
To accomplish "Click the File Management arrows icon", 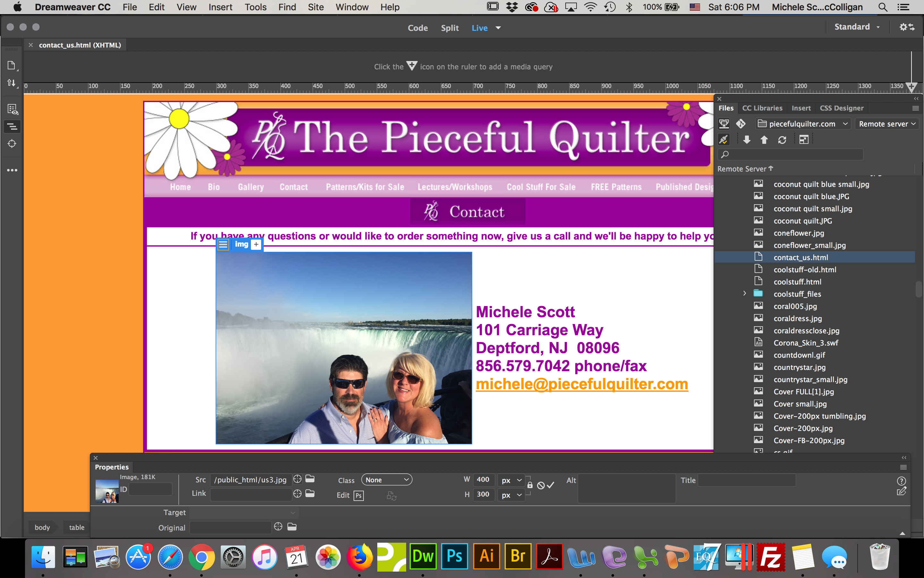I will click(12, 83).
